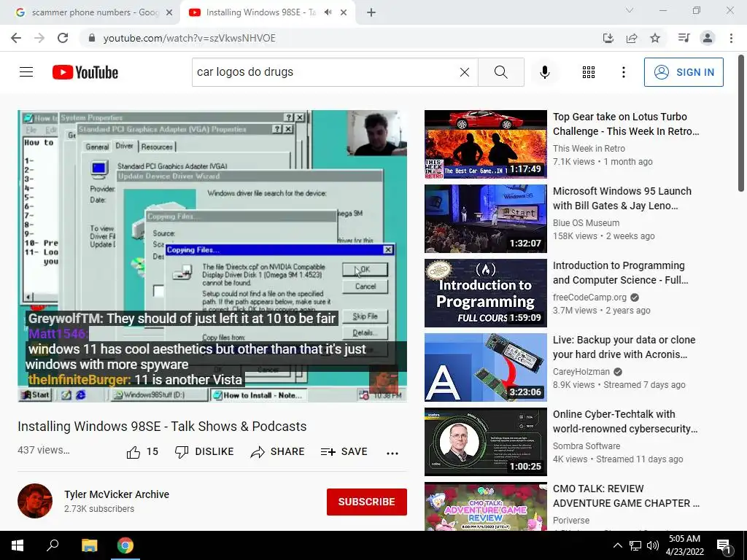The width and height of the screenshot is (747, 560).
Task: SAVE the video to a playlist
Action: 344,452
